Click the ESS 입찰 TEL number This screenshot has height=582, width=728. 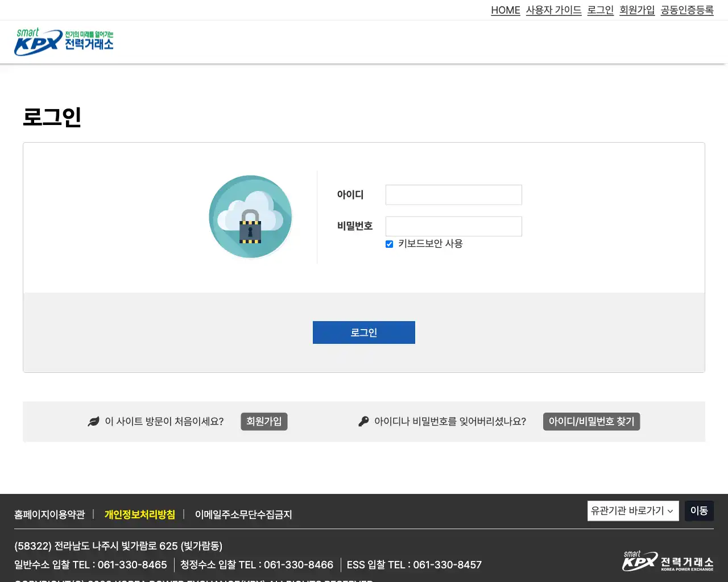(x=448, y=564)
